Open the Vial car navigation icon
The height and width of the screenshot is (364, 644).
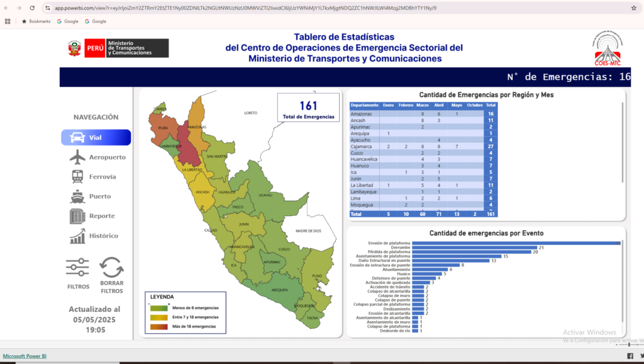pyautogui.click(x=77, y=137)
